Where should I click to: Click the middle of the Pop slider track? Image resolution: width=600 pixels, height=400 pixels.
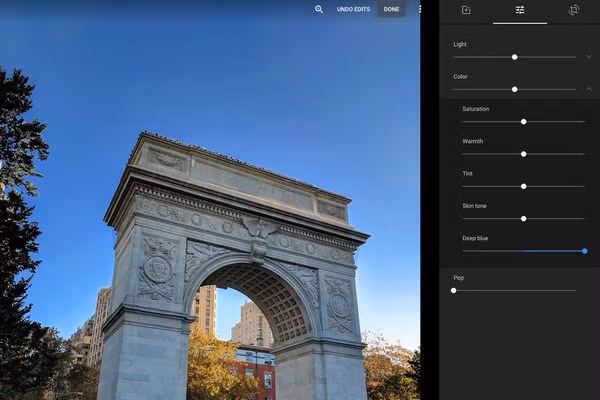tap(515, 290)
